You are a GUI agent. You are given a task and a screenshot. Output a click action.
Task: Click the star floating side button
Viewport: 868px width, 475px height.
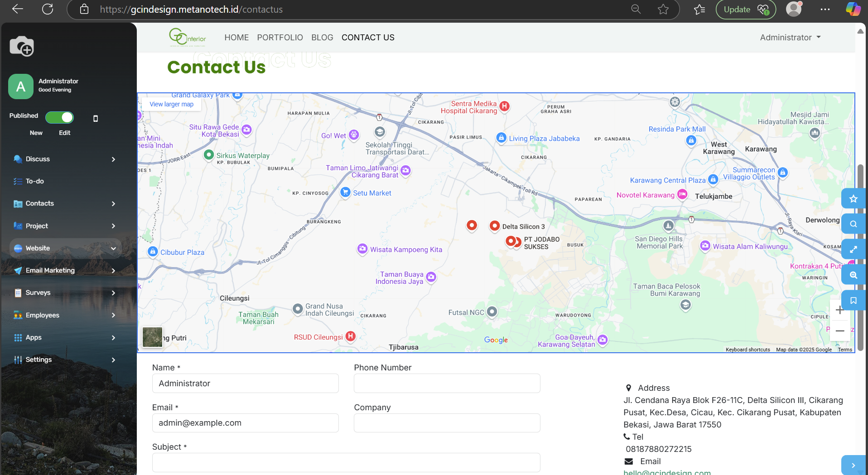point(854,198)
